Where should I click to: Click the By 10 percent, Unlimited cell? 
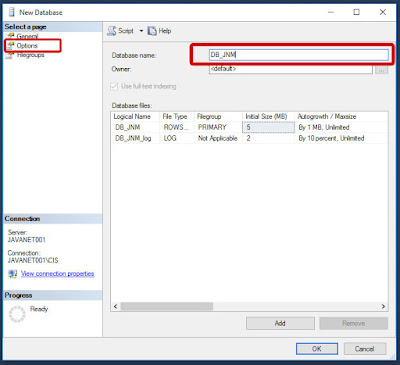(341, 138)
